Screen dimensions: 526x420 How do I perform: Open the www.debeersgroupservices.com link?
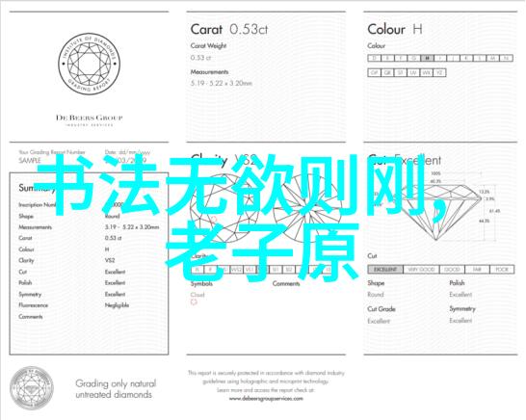tap(266, 399)
